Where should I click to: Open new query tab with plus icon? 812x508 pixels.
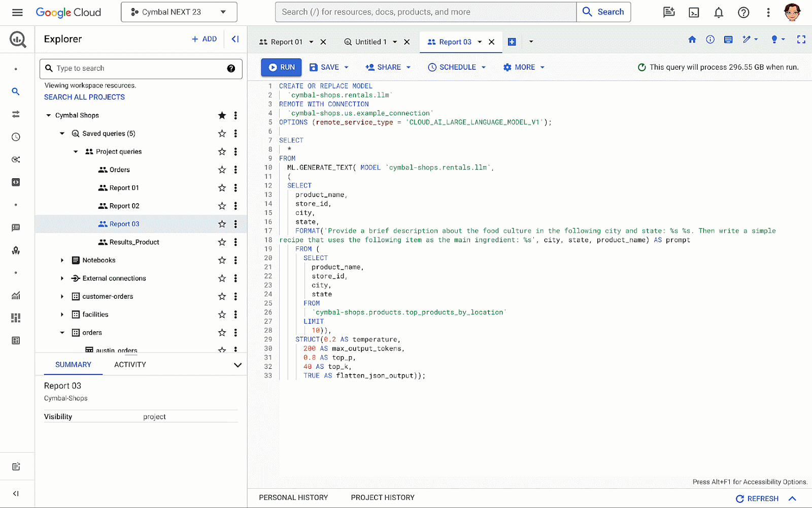(512, 42)
